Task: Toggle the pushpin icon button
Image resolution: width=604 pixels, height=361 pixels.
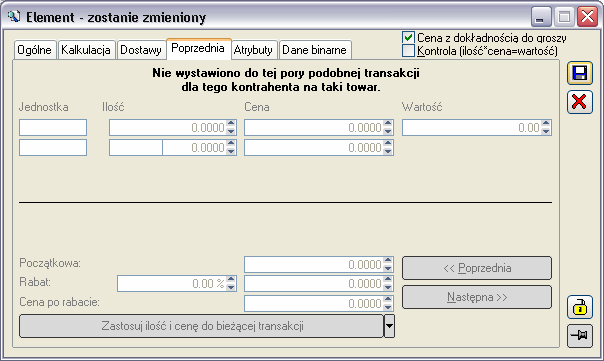Action: tap(579, 336)
